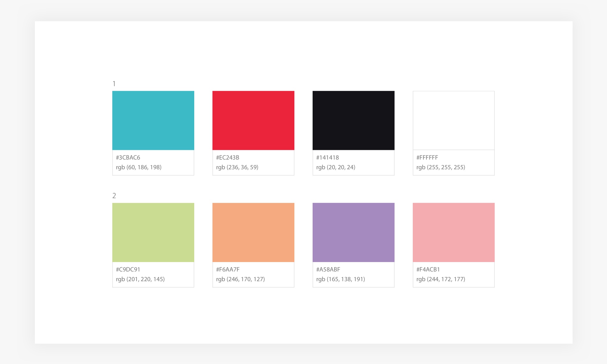The height and width of the screenshot is (364, 607).
Task: Click the #C9DC91 hex code text
Action: coord(128,269)
